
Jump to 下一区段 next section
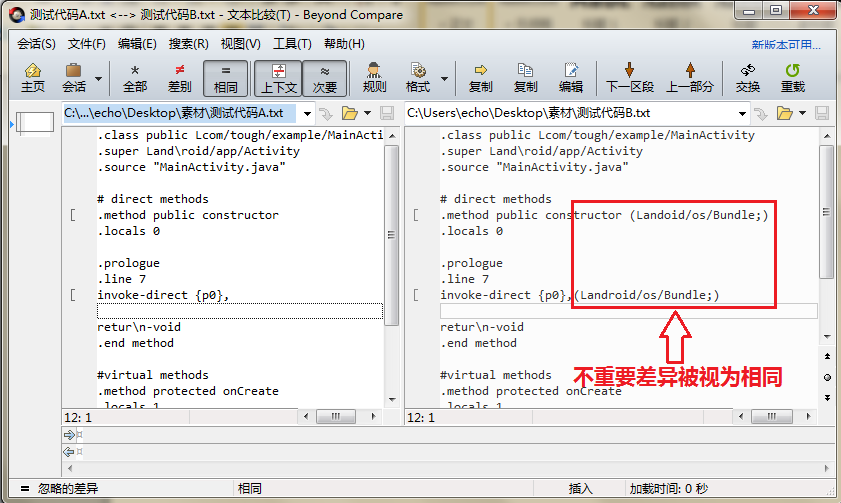630,78
